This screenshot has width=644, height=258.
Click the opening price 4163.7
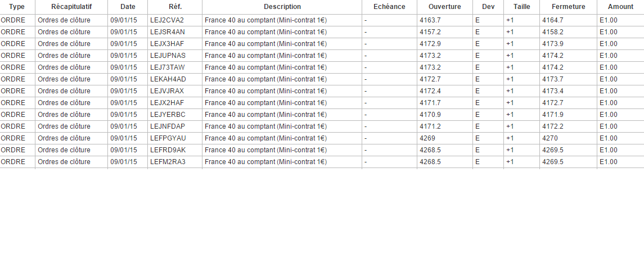430,20
